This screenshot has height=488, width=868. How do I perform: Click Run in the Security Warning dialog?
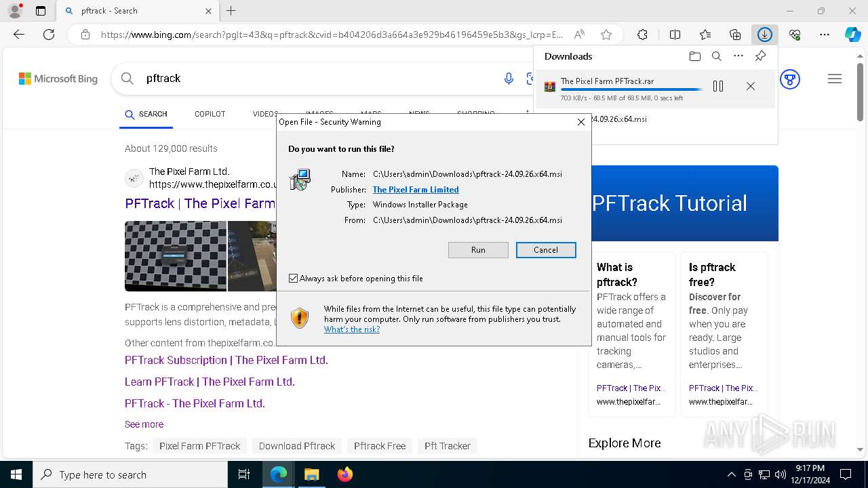pyautogui.click(x=478, y=250)
